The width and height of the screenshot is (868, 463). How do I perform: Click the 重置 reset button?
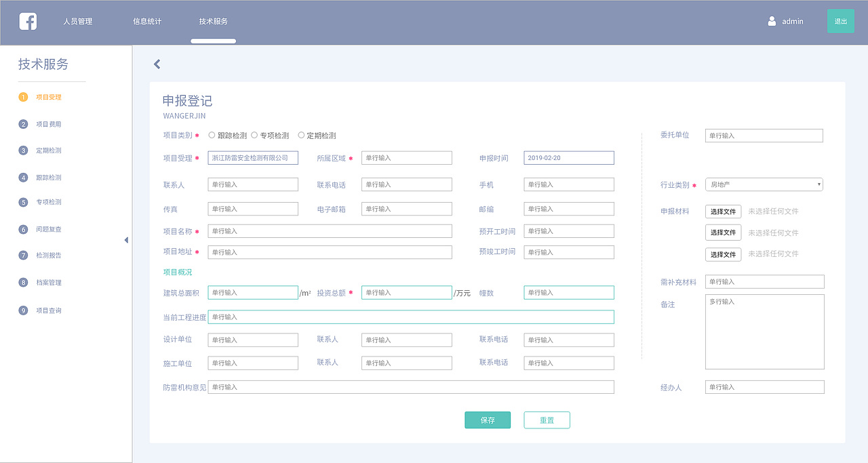point(547,420)
